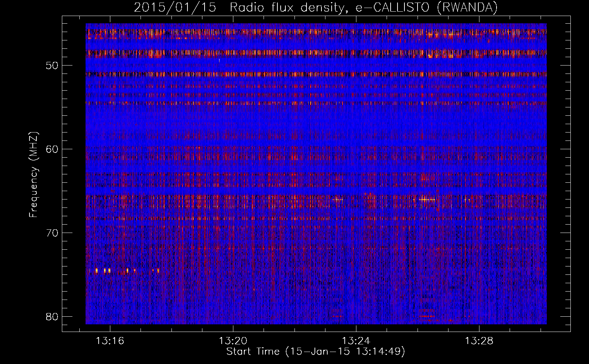The image size is (589, 364).
Task: Select the 13:24 time tick label
Action: coord(356,341)
